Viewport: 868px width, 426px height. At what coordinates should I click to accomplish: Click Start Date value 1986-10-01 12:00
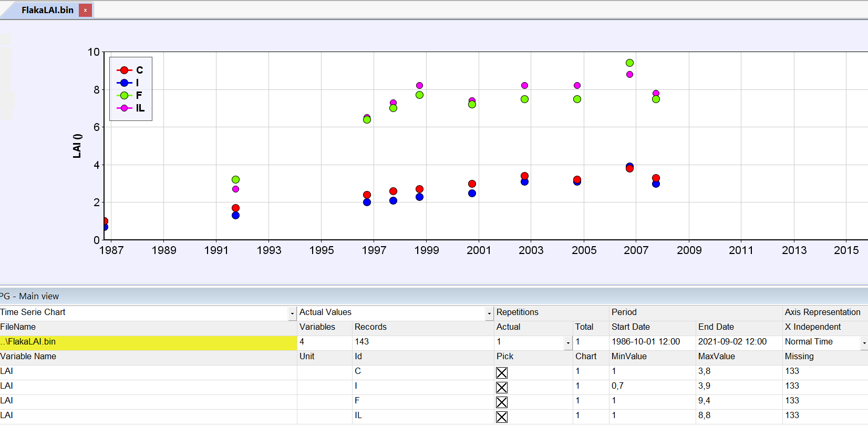[x=646, y=342]
